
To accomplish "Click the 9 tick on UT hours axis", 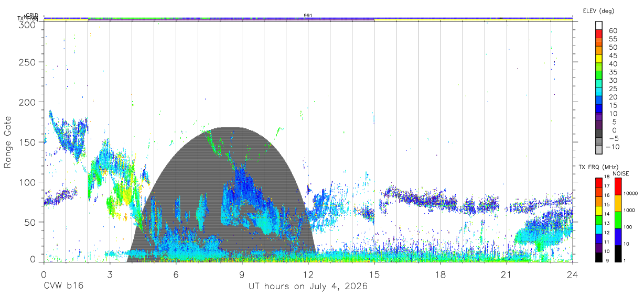I will (x=242, y=273).
